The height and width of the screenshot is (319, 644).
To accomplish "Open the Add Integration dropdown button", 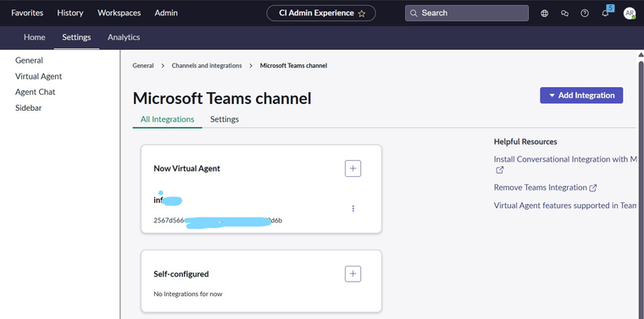I will pos(581,95).
